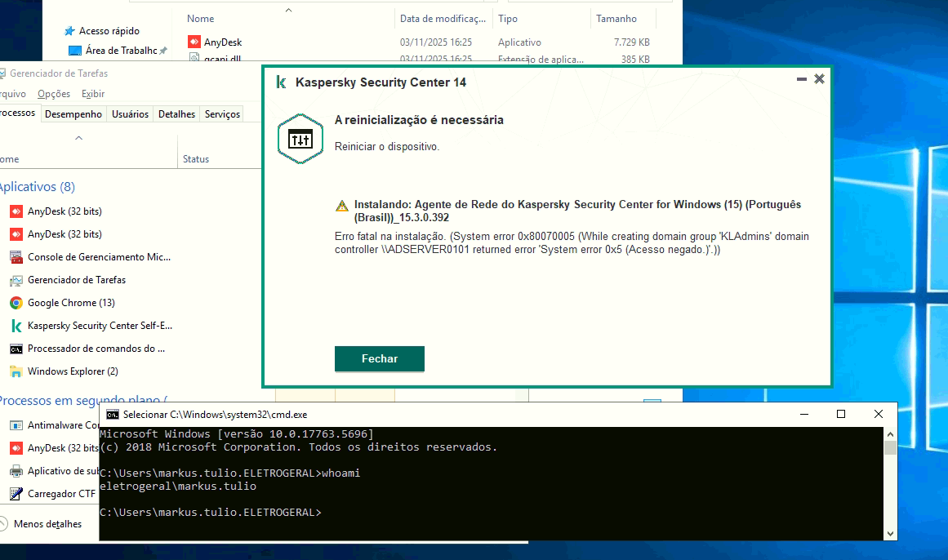The height and width of the screenshot is (560, 948).
Task: Click the cmd scrollbar down arrow
Action: pos(890,533)
